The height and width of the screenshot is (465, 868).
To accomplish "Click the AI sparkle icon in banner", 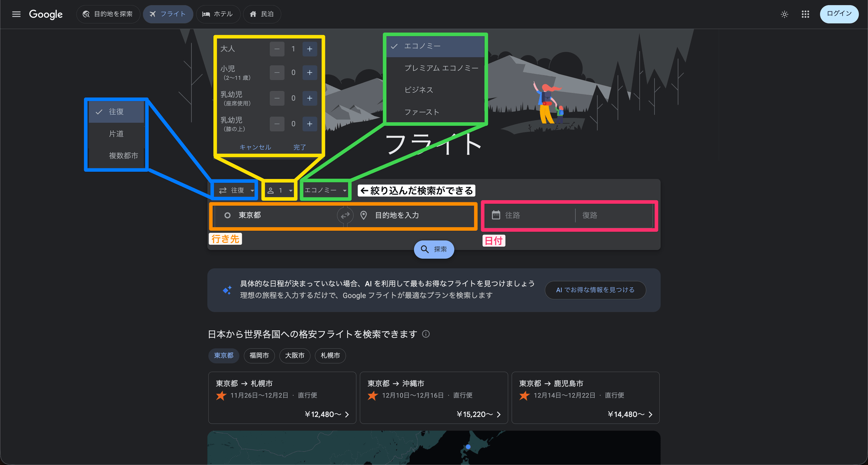I will [x=227, y=290].
